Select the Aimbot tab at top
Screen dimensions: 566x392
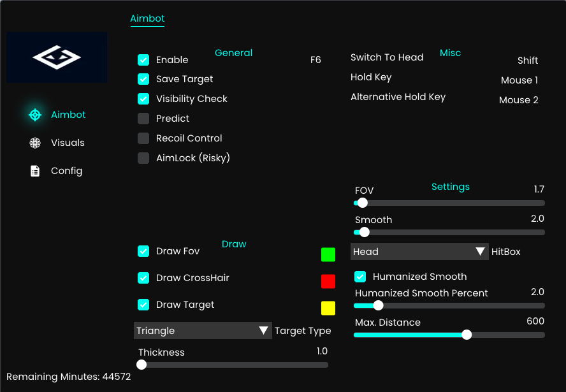click(x=147, y=18)
